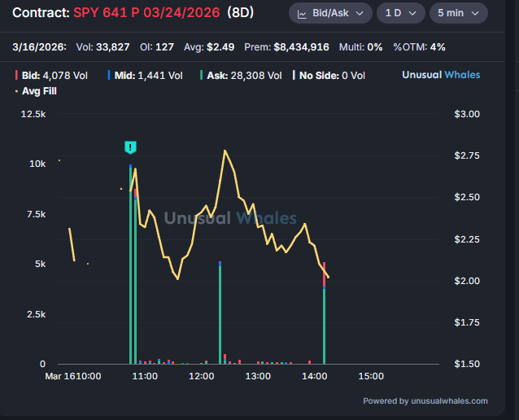This screenshot has width=519, height=420.
Task: Click the Unusual Whales logo beside the legend
Action: (x=441, y=75)
